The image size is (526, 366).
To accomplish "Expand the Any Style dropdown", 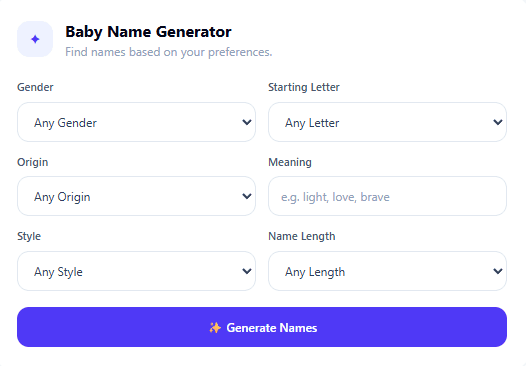I will coord(136,271).
